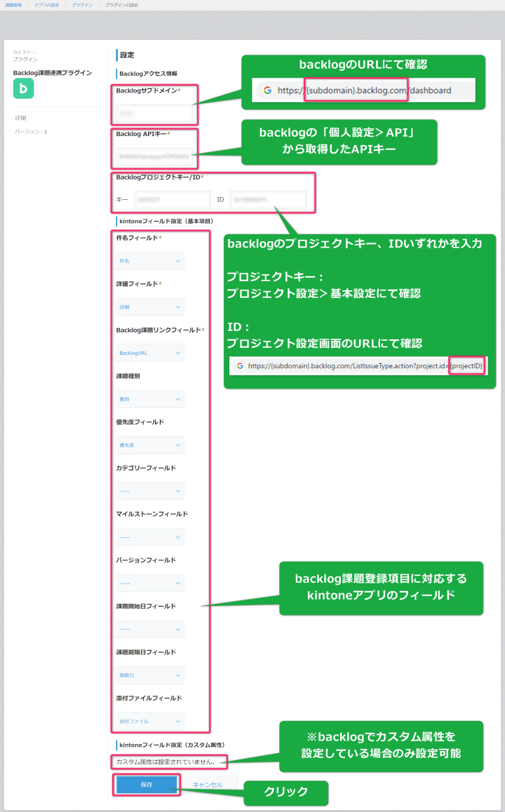Click the Backlog APIキー text field
The width and height of the screenshot is (505, 812).
click(x=154, y=156)
